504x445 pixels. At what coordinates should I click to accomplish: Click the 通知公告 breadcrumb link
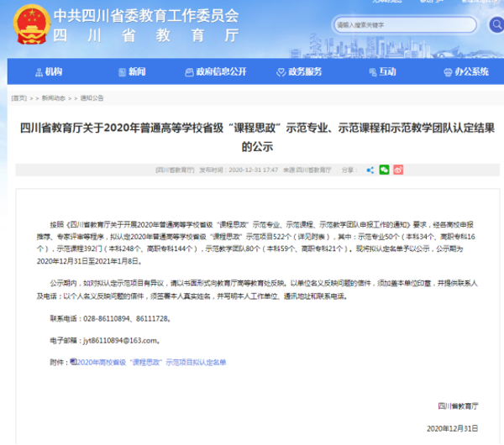[x=92, y=98]
